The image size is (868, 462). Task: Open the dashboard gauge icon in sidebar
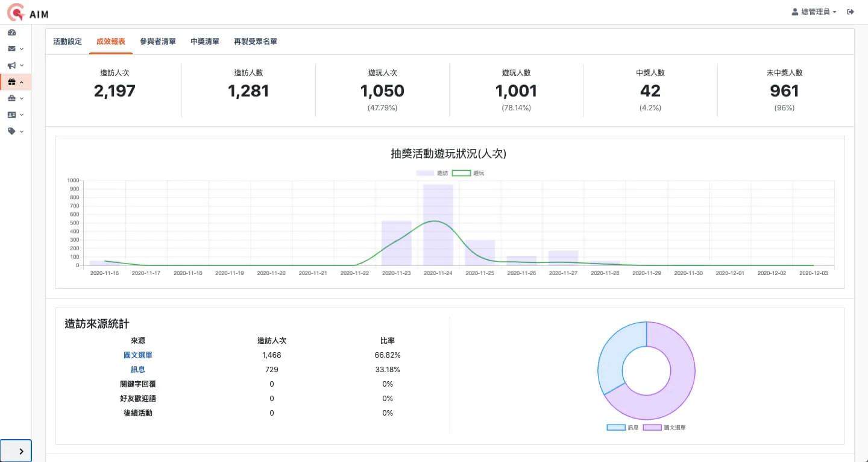click(x=11, y=33)
